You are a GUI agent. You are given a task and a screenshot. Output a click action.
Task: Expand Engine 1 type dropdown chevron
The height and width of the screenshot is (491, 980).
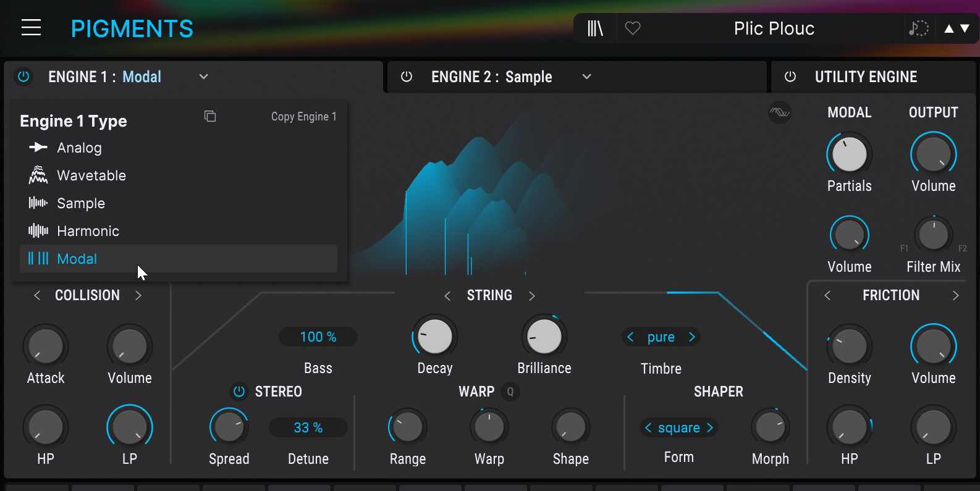tap(204, 77)
